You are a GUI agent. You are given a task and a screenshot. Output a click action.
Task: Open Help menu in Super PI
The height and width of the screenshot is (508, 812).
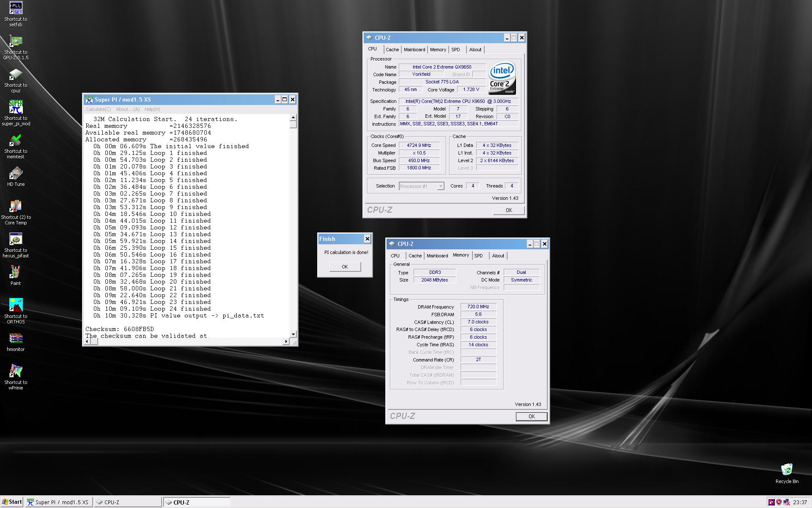152,109
